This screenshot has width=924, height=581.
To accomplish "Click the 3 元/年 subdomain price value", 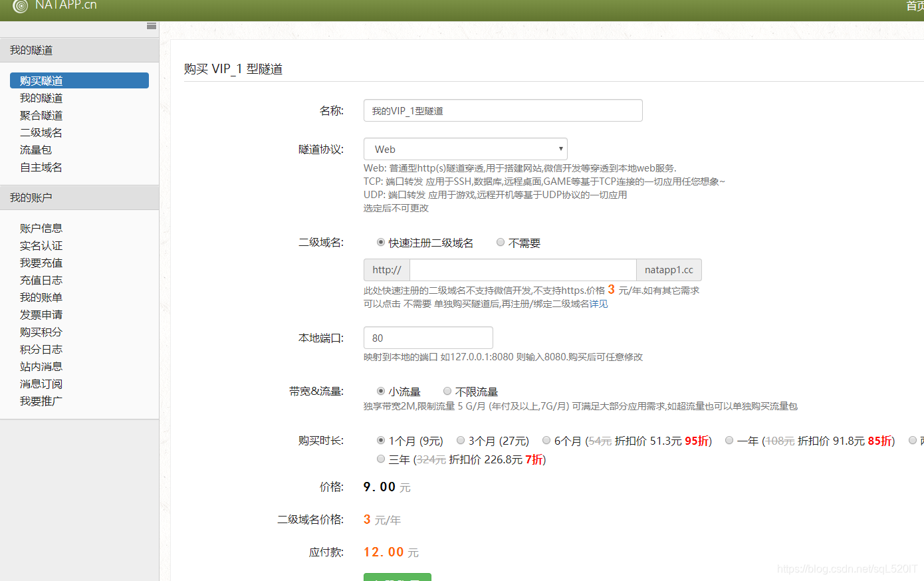I will point(382,520).
